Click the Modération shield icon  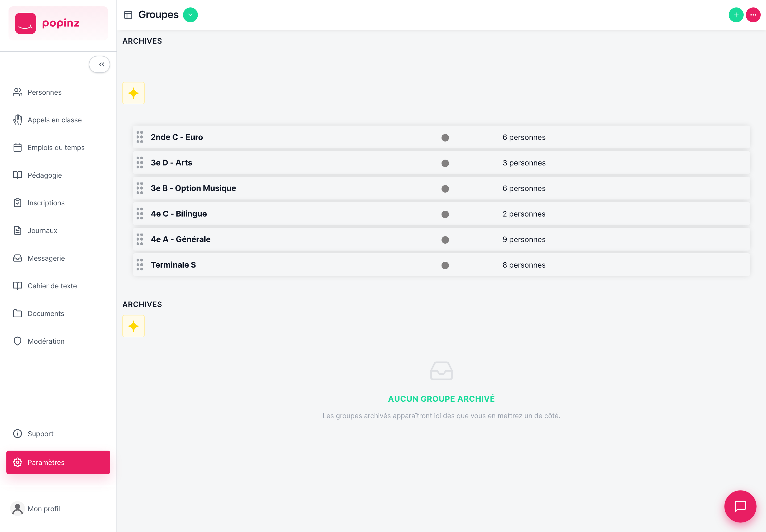point(17,341)
